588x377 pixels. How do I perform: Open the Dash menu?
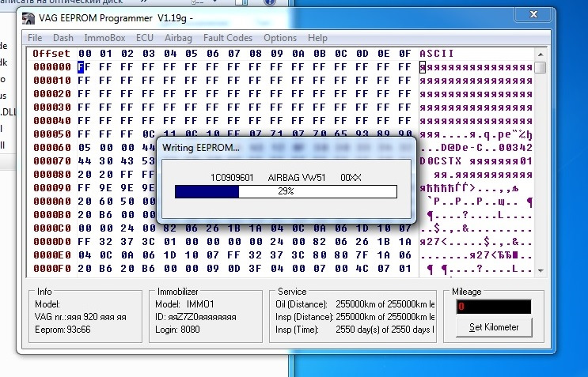pos(63,38)
